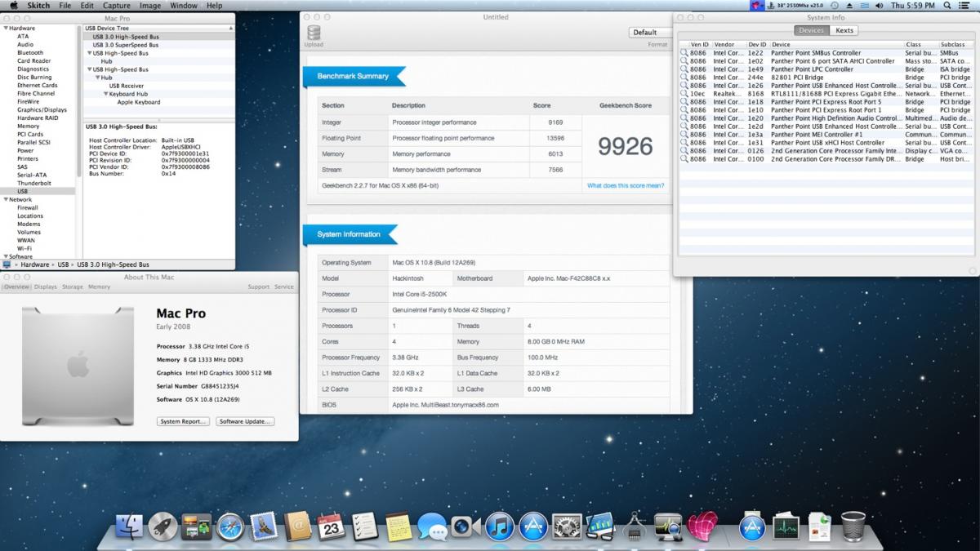Open the Skitch application menu
The height and width of the screenshot is (551, 980).
coord(38,6)
